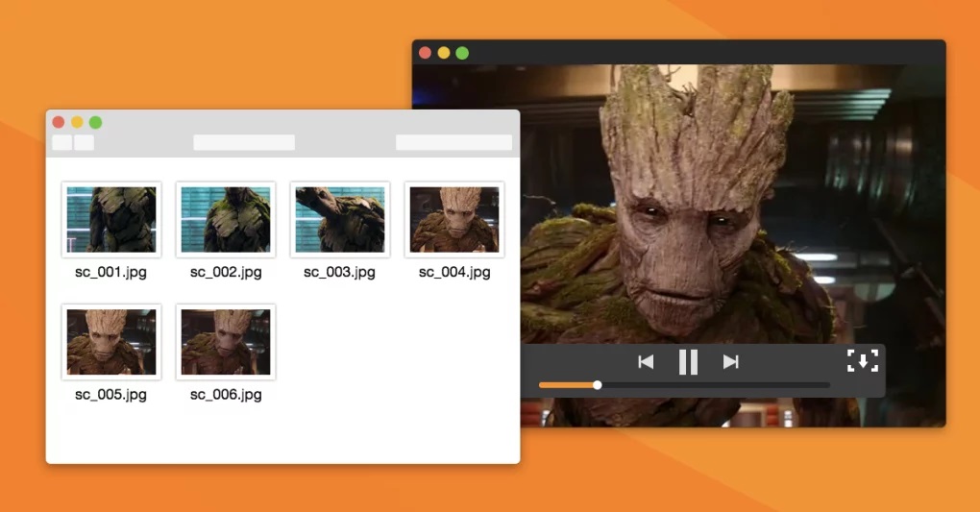This screenshot has width=980, height=512.
Task: Click the sc_002.jpg file name
Action: (x=226, y=273)
